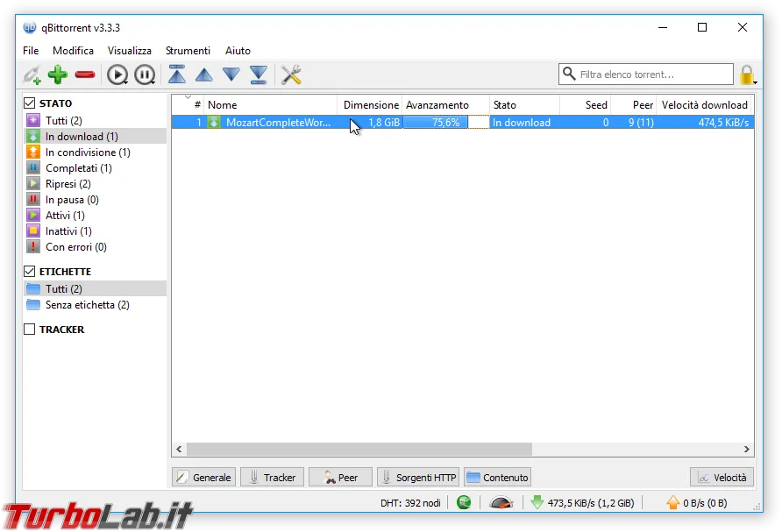Select the Ripresi (2) filter
782x532 pixels.
(95, 183)
